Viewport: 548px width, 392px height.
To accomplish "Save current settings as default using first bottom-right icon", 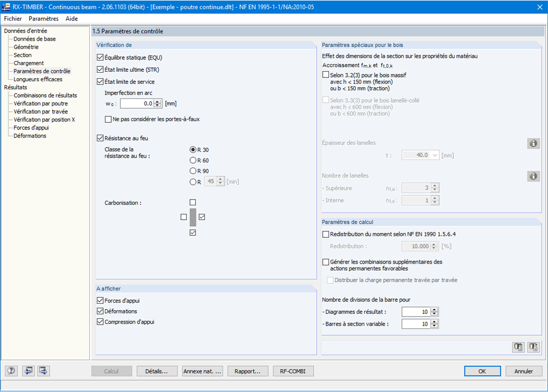I will pyautogui.click(x=518, y=347).
